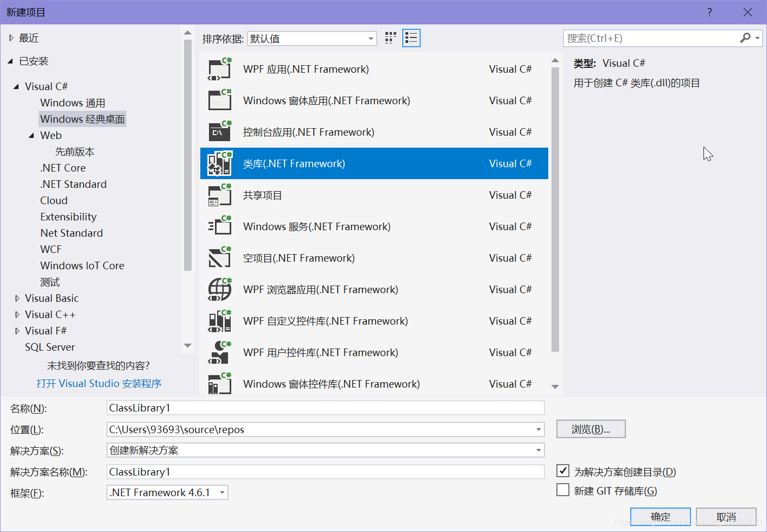This screenshot has height=532, width=767.
Task: Select Windows 通用 category
Action: pyautogui.click(x=73, y=103)
